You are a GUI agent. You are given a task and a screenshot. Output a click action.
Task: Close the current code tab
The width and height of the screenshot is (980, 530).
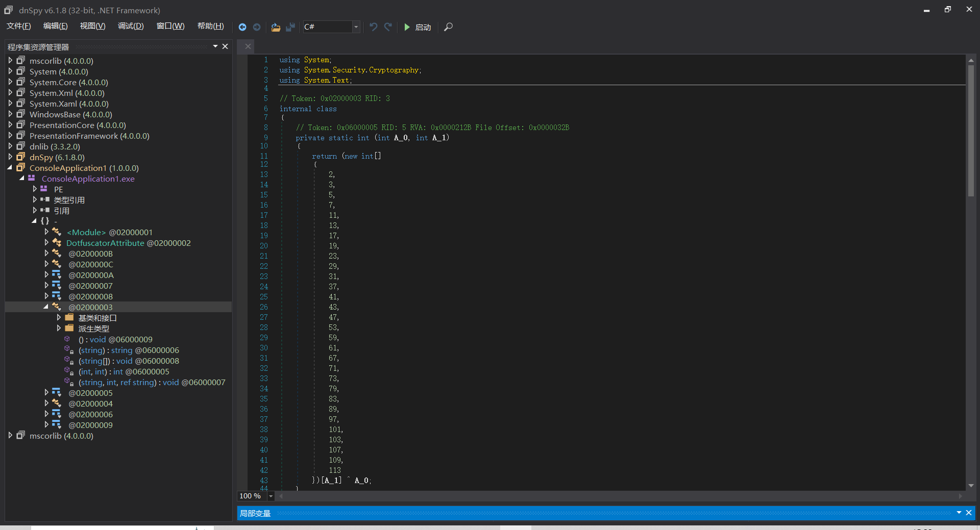click(248, 46)
